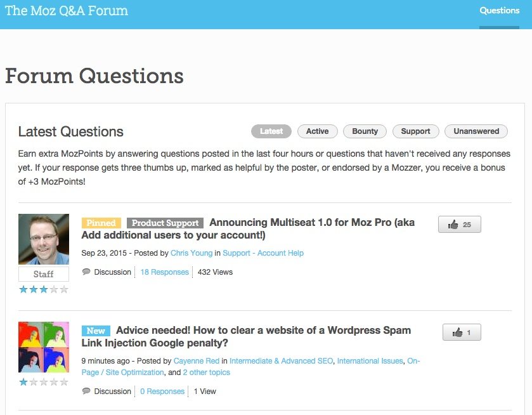Click the Forum Questions page title
The width and height of the screenshot is (532, 415).
pyautogui.click(x=94, y=76)
